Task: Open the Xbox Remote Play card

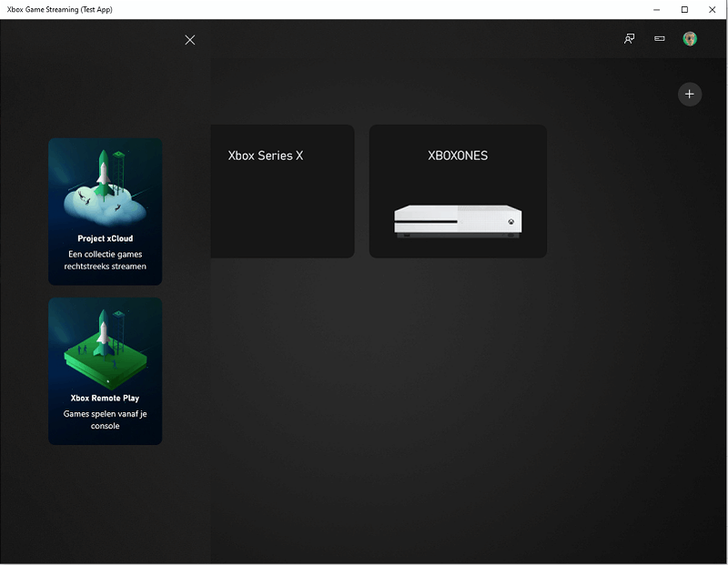Action: coord(106,371)
